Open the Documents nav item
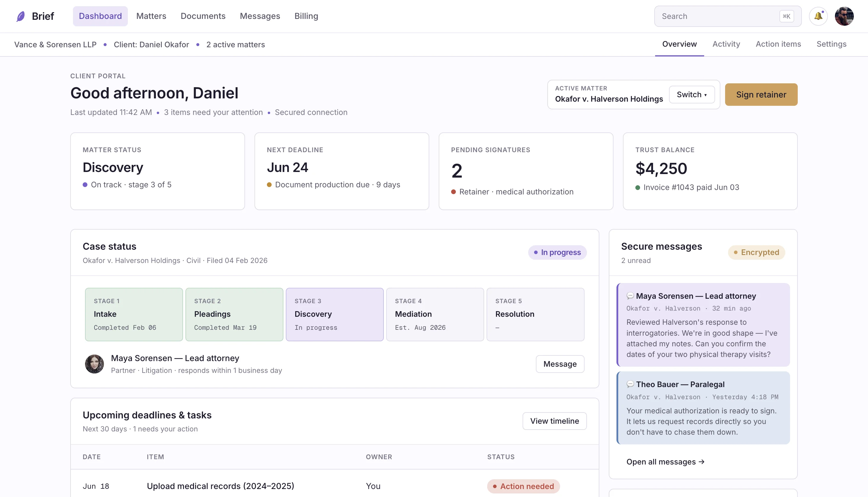The width and height of the screenshot is (868, 497). (x=203, y=16)
